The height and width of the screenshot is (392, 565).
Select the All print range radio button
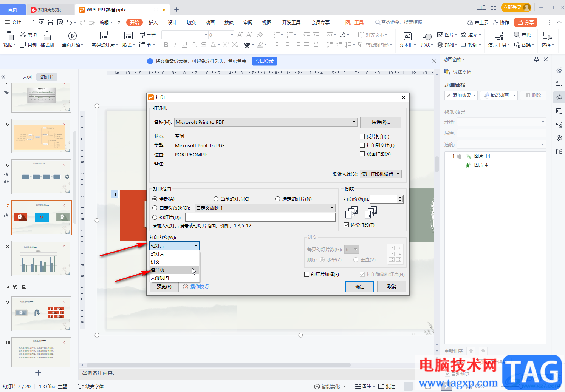155,199
